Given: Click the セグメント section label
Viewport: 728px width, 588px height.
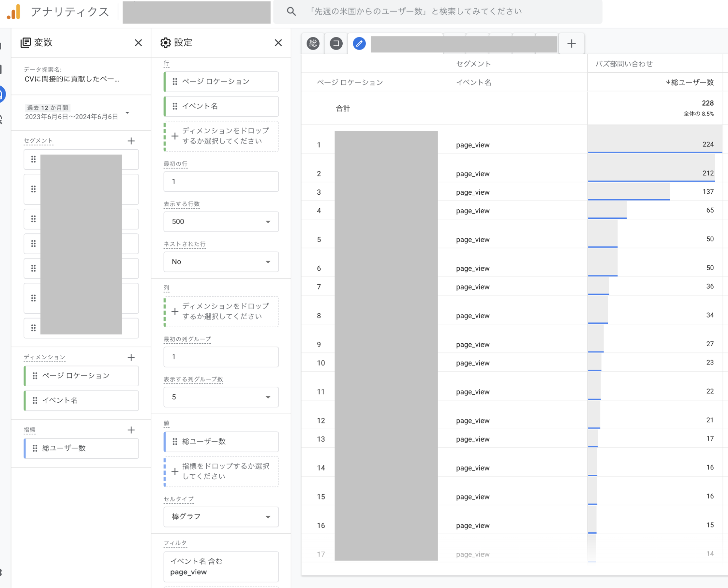Looking at the screenshot, I should pyautogui.click(x=38, y=141).
